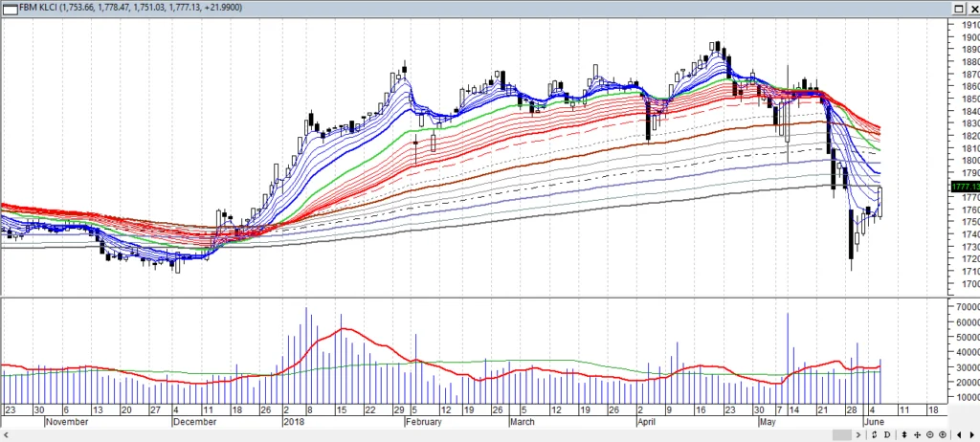The height and width of the screenshot is (442, 980).
Task: Click the scroll right arrow on horizontal scrollbar
Action: [x=858, y=434]
